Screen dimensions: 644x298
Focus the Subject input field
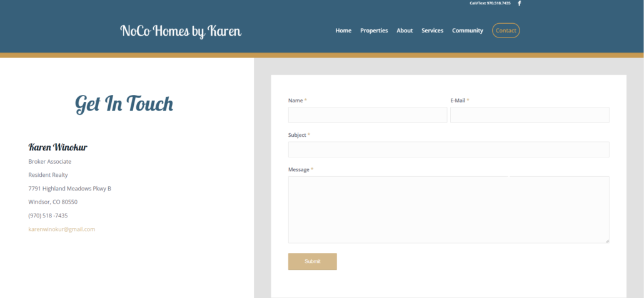tap(448, 149)
